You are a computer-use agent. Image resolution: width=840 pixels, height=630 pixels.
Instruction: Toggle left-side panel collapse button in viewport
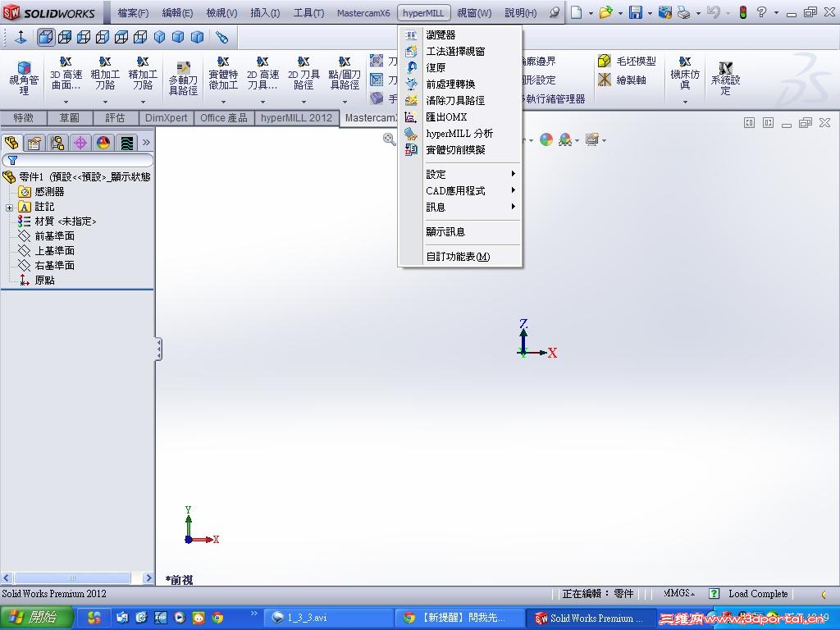(749, 123)
